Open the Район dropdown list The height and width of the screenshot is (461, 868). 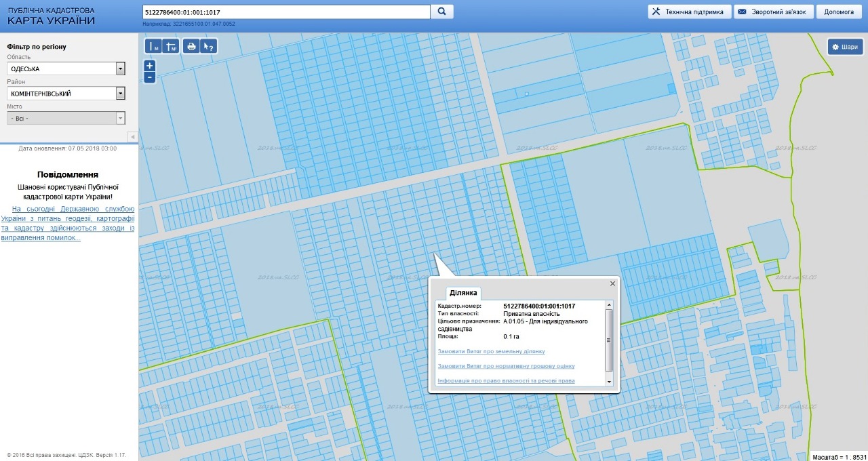121,94
